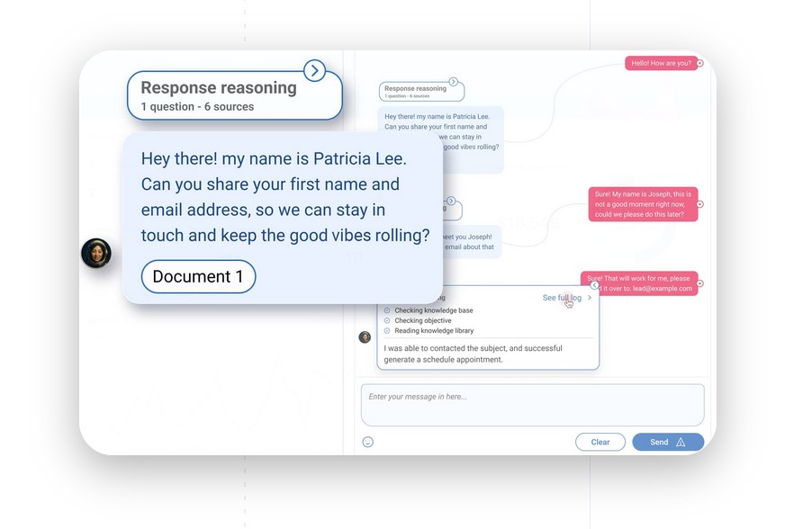Image resolution: width=812 pixels, height=529 pixels.
Task: Clear the message draft
Action: click(x=600, y=442)
